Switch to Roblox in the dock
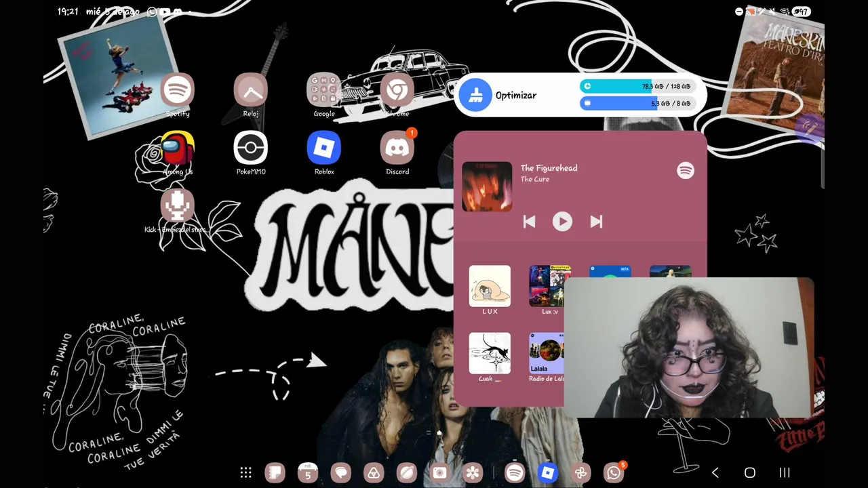This screenshot has height=488, width=868. pos(548,473)
